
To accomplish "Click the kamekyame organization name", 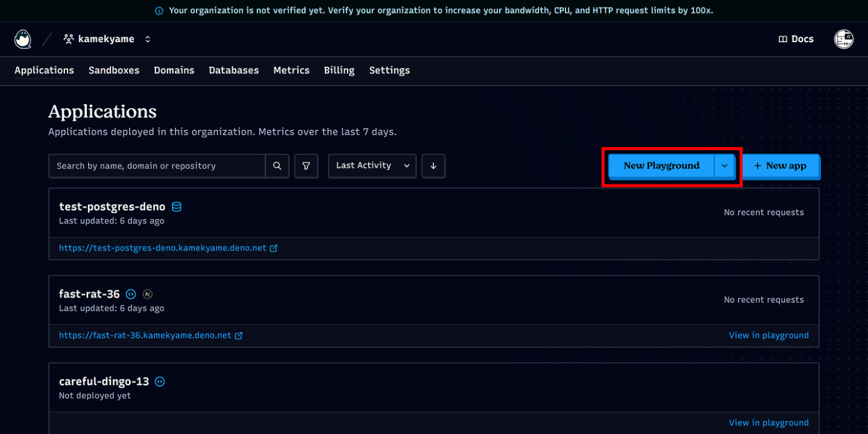I will [106, 39].
